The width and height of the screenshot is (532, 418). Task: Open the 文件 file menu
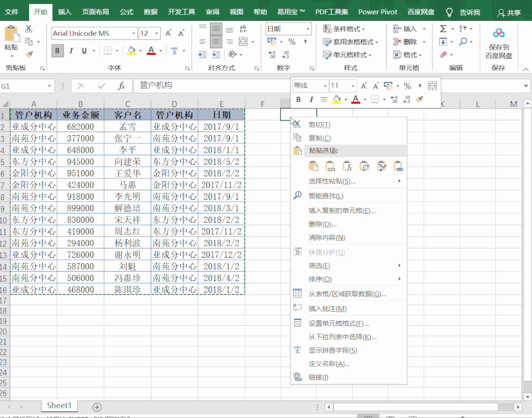coord(11,12)
